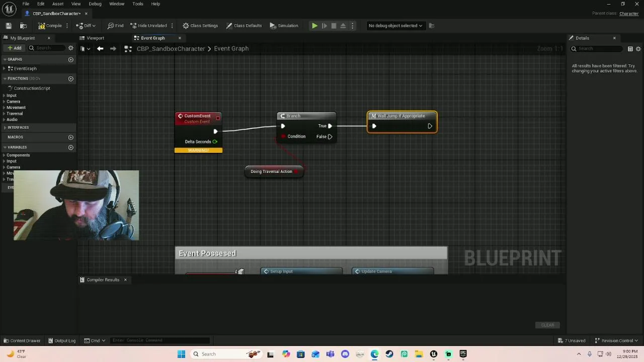Click the Eject button in play controls
Viewport: 644px width, 362px height.
[x=343, y=26]
